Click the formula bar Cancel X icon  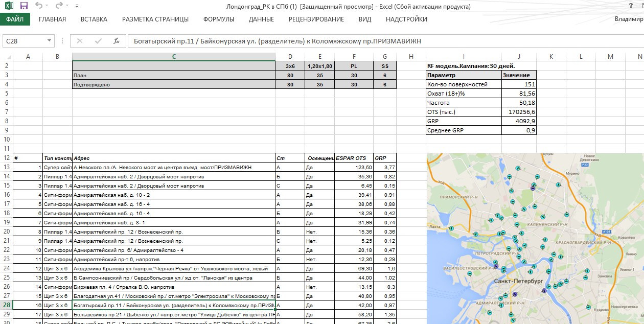click(80, 41)
